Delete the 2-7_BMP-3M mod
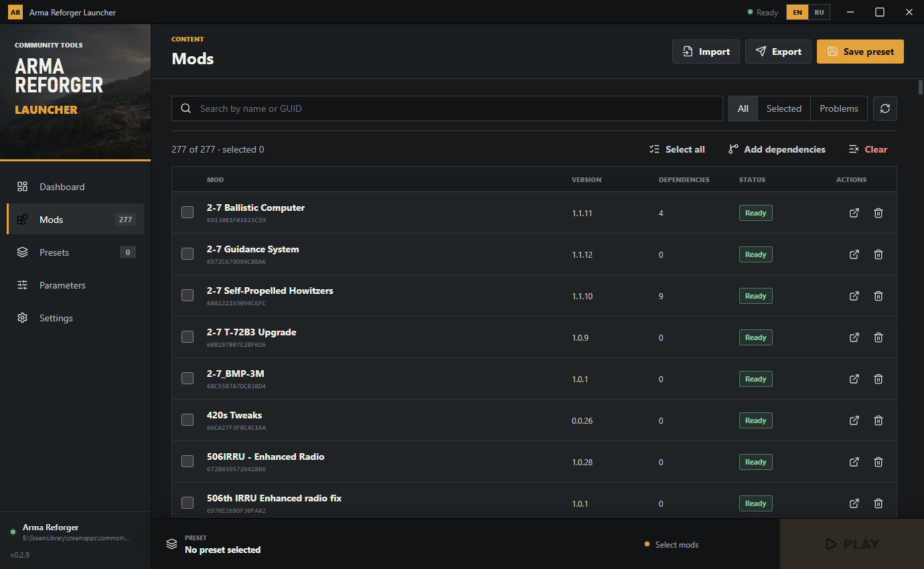The height and width of the screenshot is (569, 924). pyautogui.click(x=878, y=379)
